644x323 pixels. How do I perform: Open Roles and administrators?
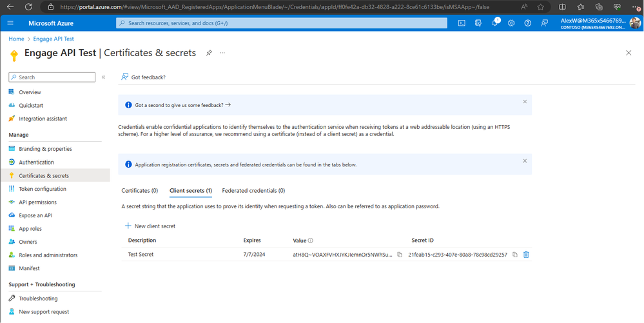click(x=48, y=255)
